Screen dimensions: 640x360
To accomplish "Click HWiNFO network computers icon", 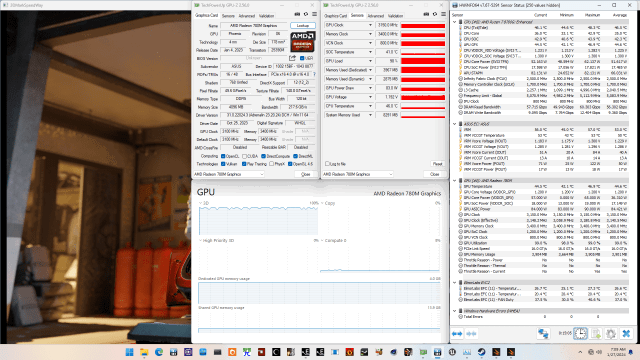I will 543,333.
